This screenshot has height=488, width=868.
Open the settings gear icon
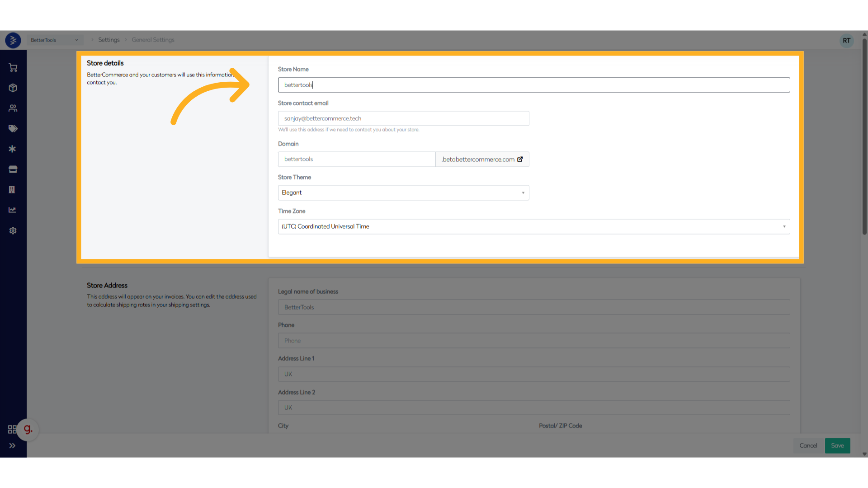pos(13,230)
